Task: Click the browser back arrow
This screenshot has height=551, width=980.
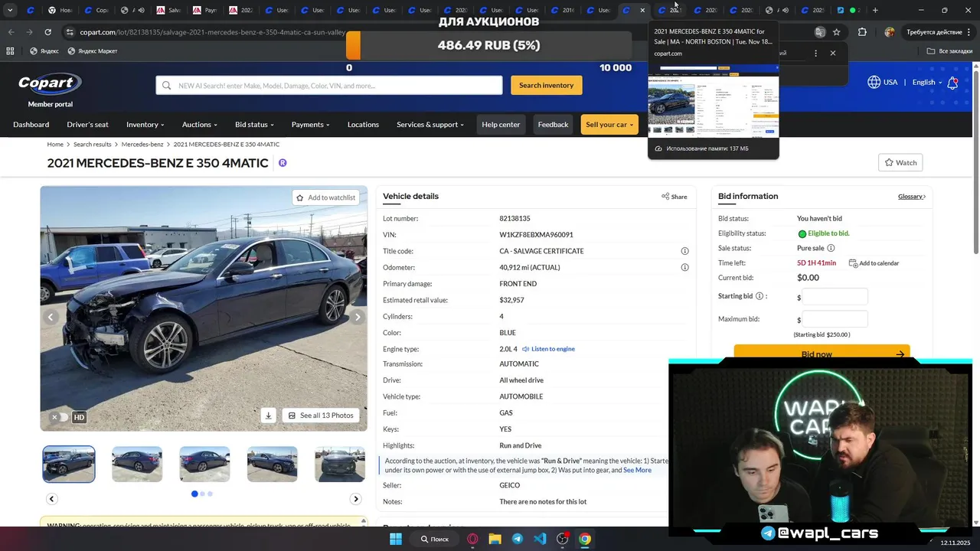Action: (x=11, y=32)
